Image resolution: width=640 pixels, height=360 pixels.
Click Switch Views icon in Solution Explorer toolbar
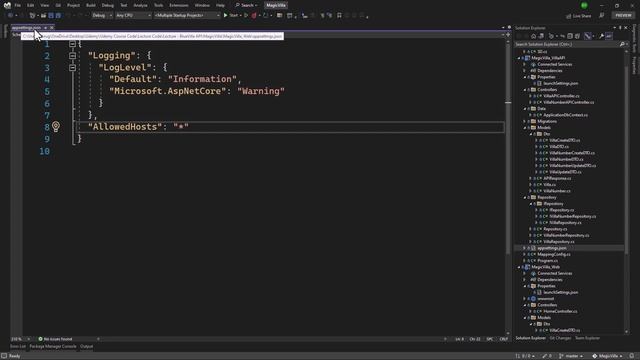click(541, 36)
